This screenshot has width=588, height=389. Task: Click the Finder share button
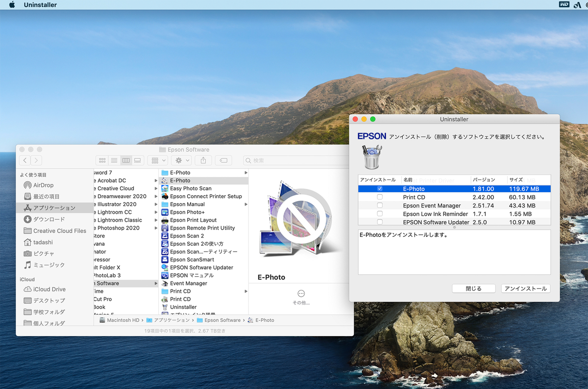(x=203, y=160)
